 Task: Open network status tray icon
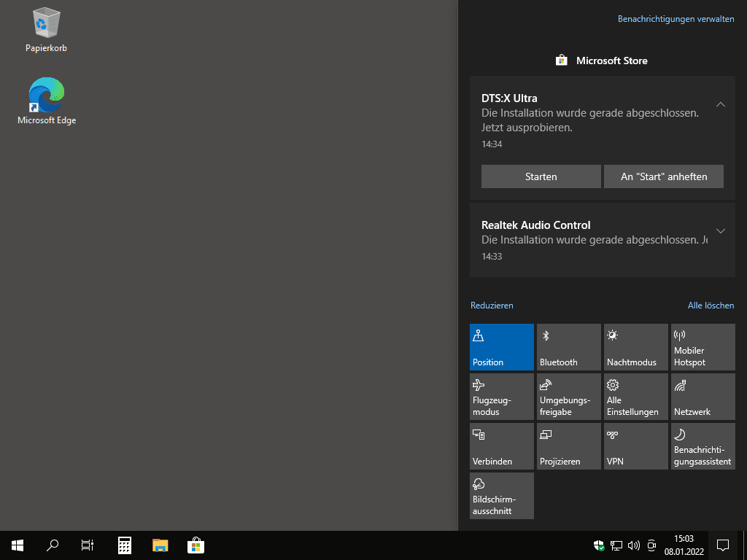616,545
